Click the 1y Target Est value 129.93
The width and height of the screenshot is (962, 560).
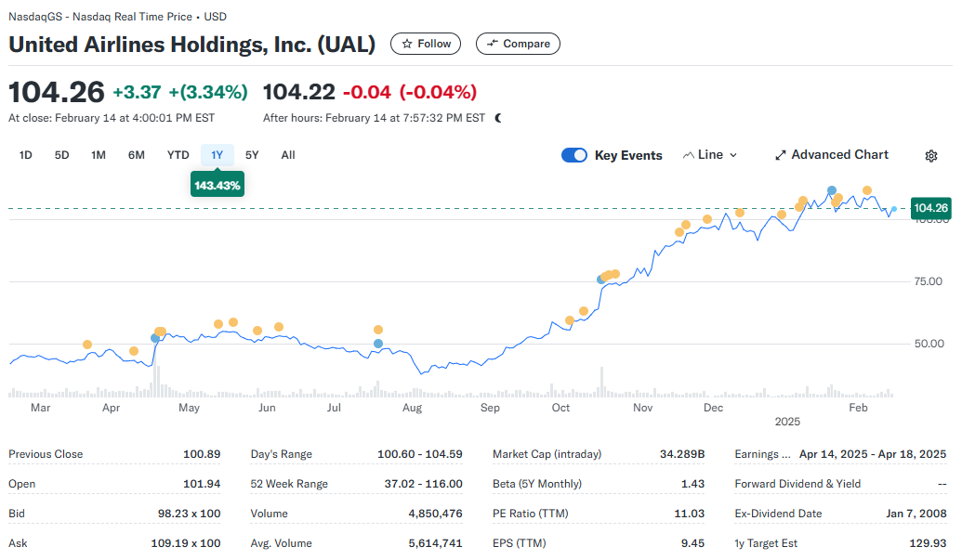pos(928,543)
